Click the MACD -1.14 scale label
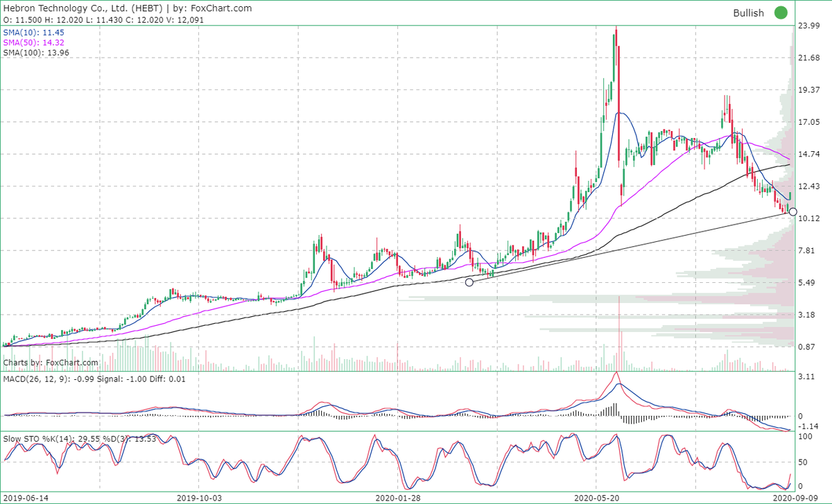This screenshot has height=504, width=832. click(808, 426)
